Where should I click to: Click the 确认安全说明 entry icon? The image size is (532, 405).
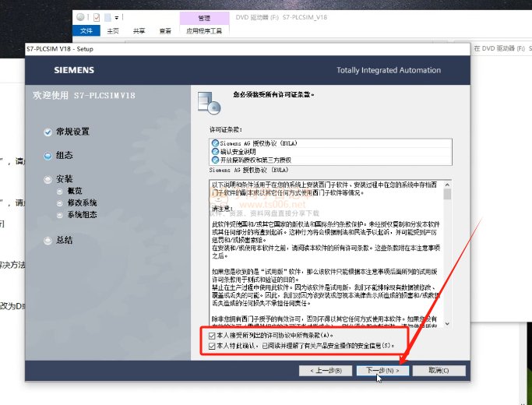[215, 151]
